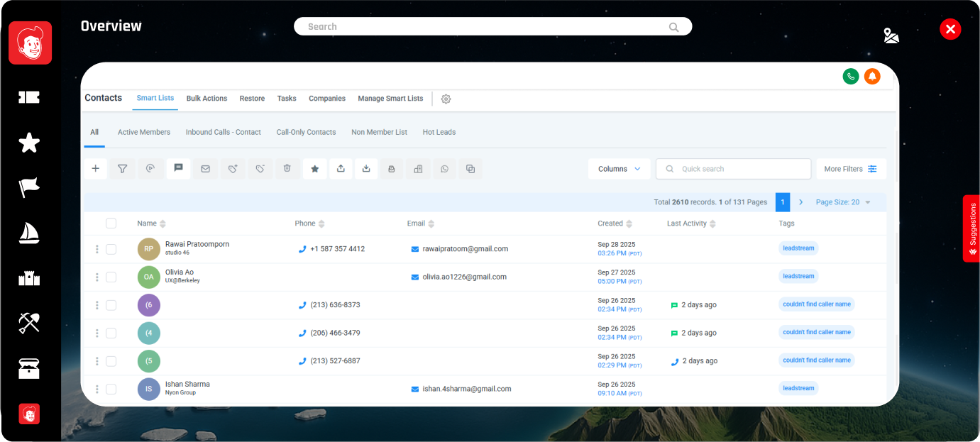
Task: Tick the checkbox for Rawai Pratoomporn
Action: pos(111,249)
